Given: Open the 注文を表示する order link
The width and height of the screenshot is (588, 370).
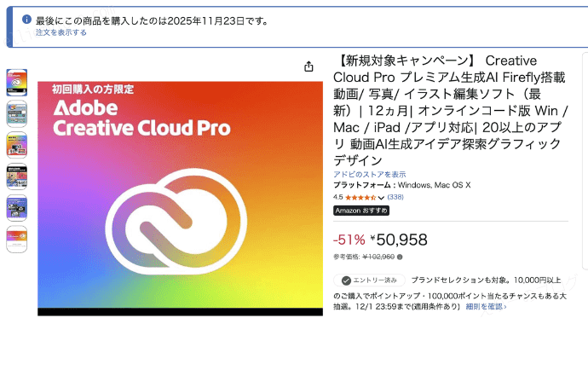Looking at the screenshot, I should point(61,32).
